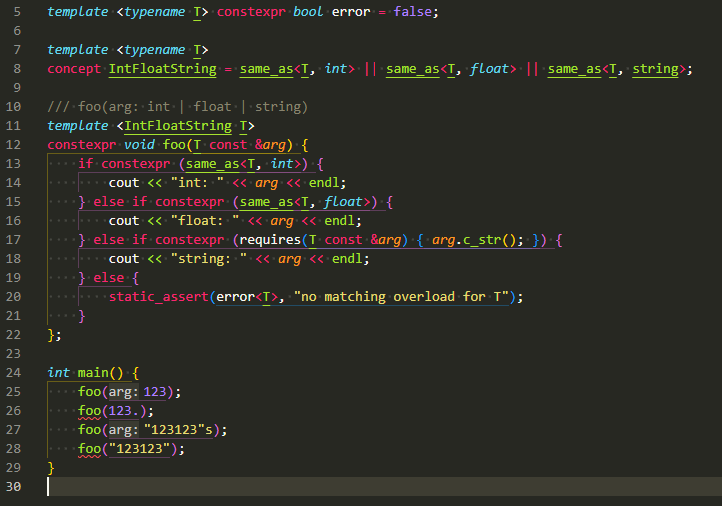
Task: Click line number 24 in the gutter
Action: [x=14, y=372]
